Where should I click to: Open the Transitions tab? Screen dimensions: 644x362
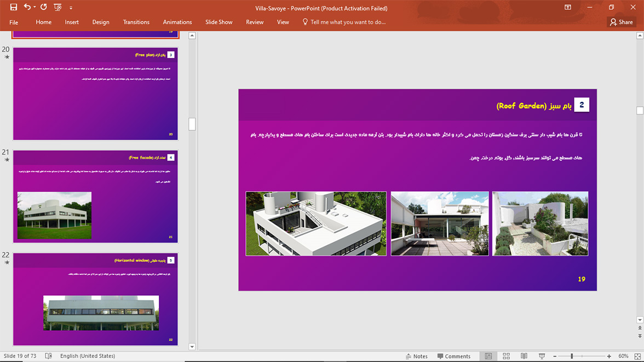click(x=136, y=22)
